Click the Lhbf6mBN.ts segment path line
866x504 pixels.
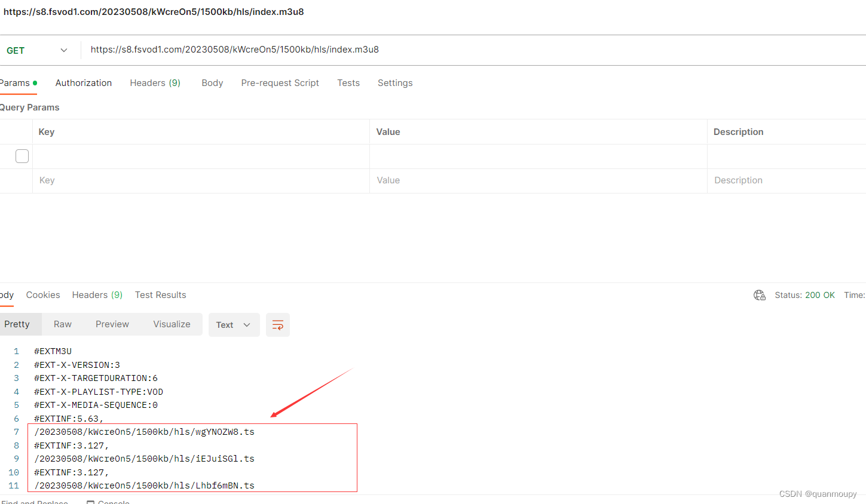pyautogui.click(x=145, y=485)
